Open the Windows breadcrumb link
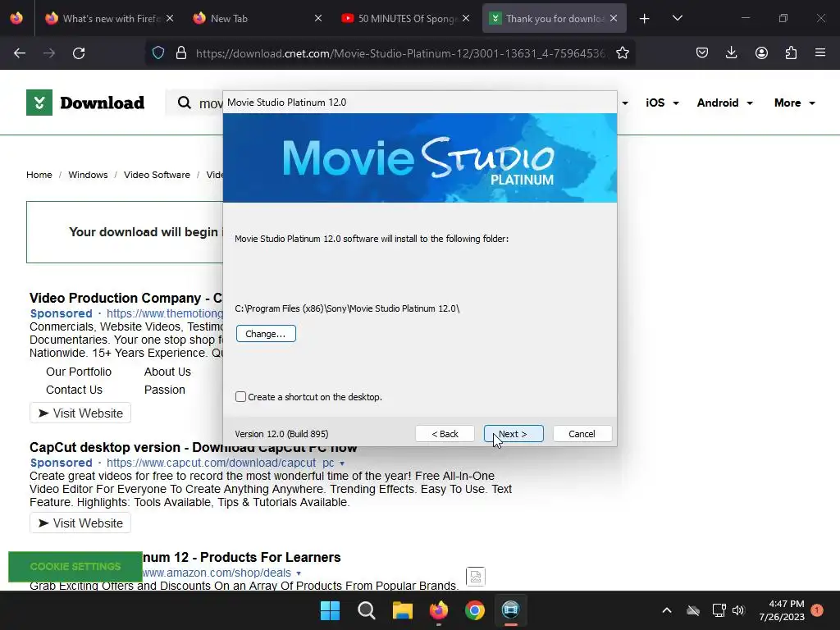Image resolution: width=840 pixels, height=630 pixels. pyautogui.click(x=88, y=175)
